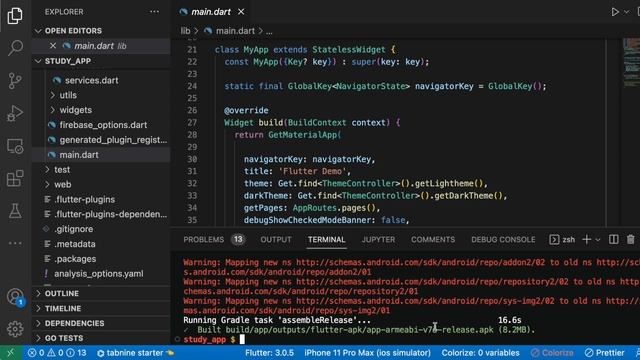Select device iPhone 11 Pro Max (ios simulator)
640x360 pixels.
coord(367,353)
